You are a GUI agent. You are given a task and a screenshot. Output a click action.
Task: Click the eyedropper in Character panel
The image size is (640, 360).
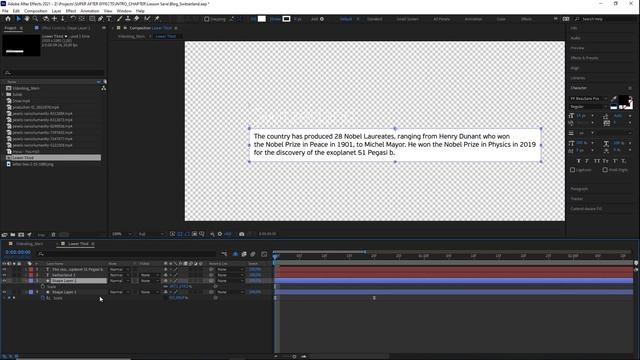click(614, 99)
